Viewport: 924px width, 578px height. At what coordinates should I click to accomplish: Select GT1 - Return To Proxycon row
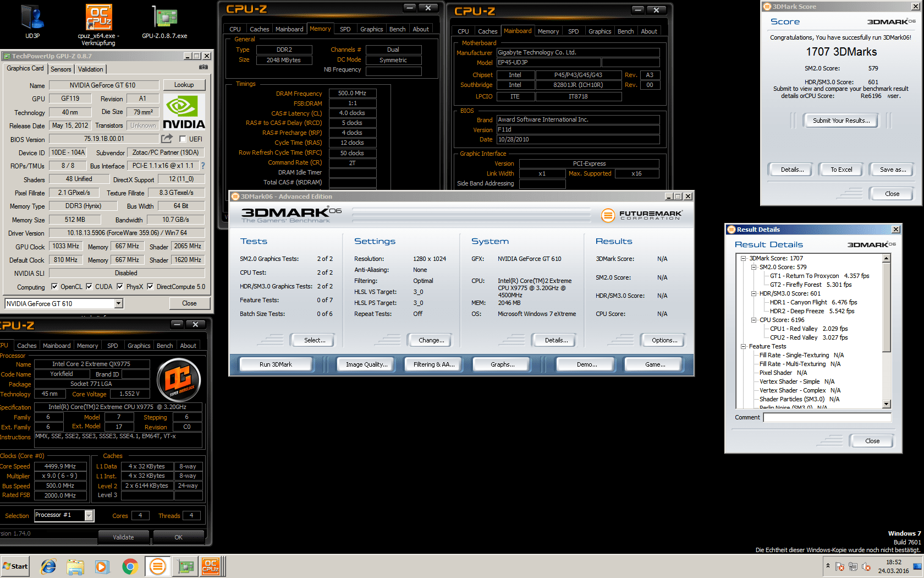tap(820, 276)
